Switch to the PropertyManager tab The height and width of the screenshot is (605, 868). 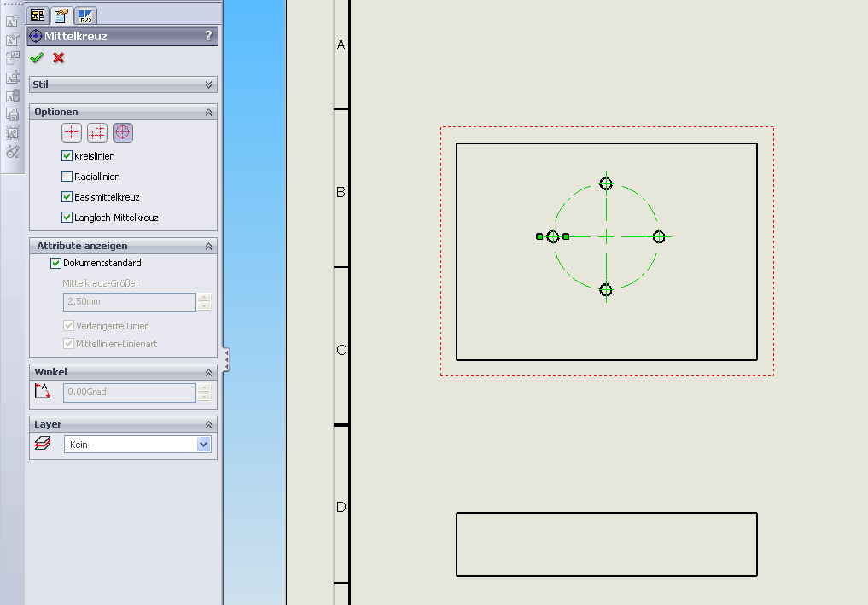pos(61,15)
